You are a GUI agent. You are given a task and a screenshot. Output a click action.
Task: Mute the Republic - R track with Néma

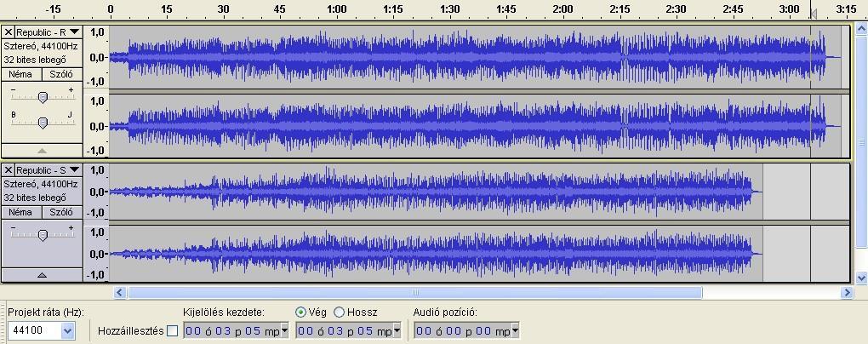tap(20, 74)
